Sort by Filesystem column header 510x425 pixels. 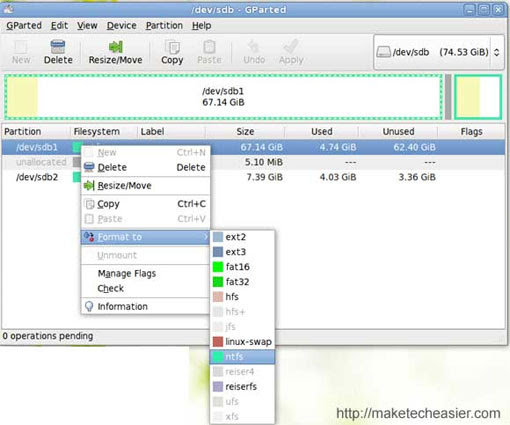click(x=103, y=131)
